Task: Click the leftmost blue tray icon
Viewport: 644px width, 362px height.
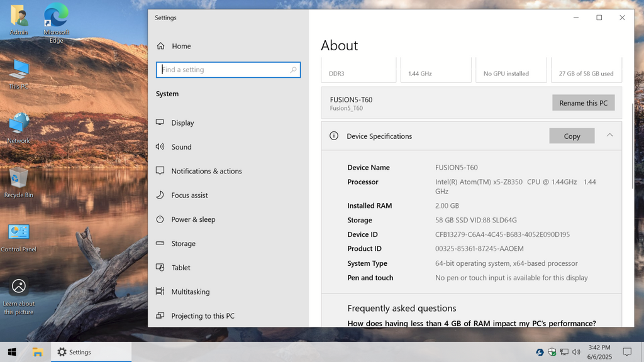Action: (540, 352)
